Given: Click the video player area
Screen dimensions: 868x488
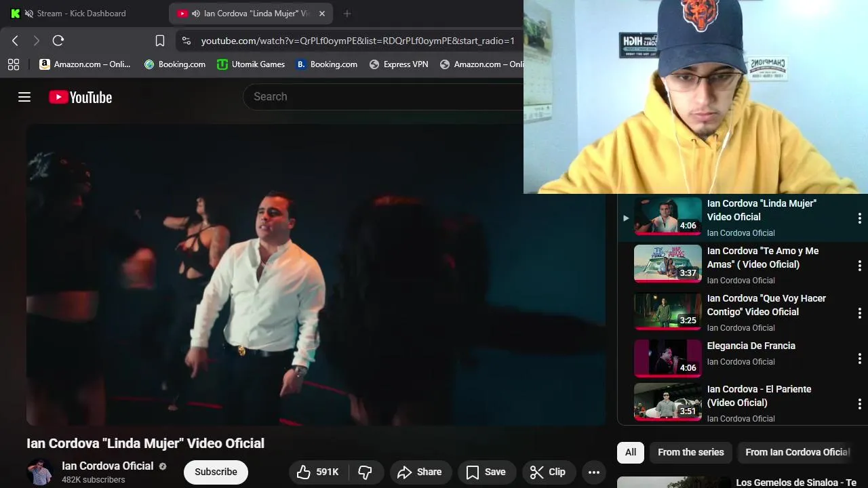Looking at the screenshot, I should 316,274.
